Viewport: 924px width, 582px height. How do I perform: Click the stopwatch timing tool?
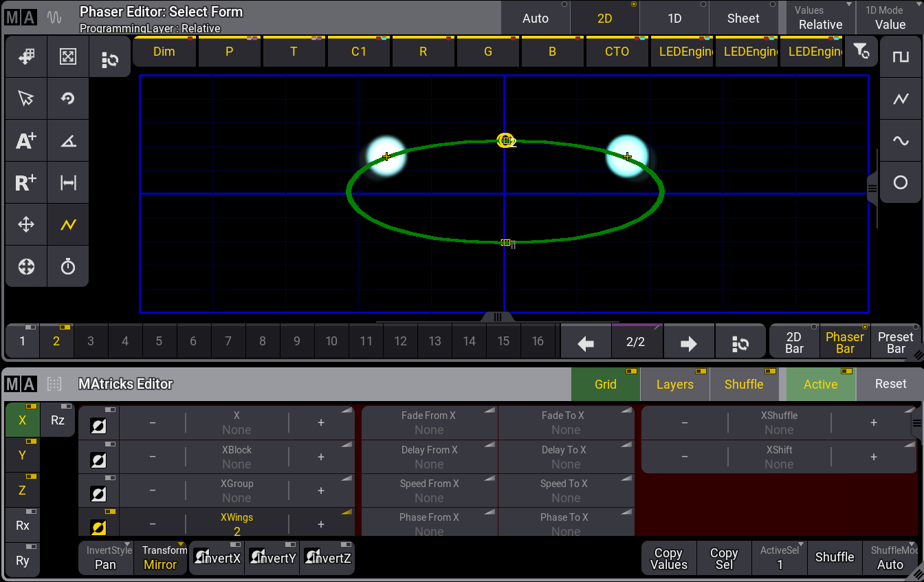(68, 266)
